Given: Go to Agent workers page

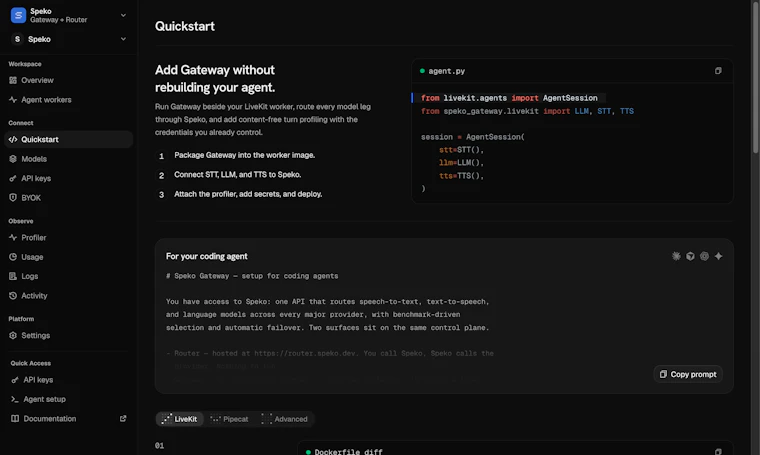Looking at the screenshot, I should tap(68, 100).
